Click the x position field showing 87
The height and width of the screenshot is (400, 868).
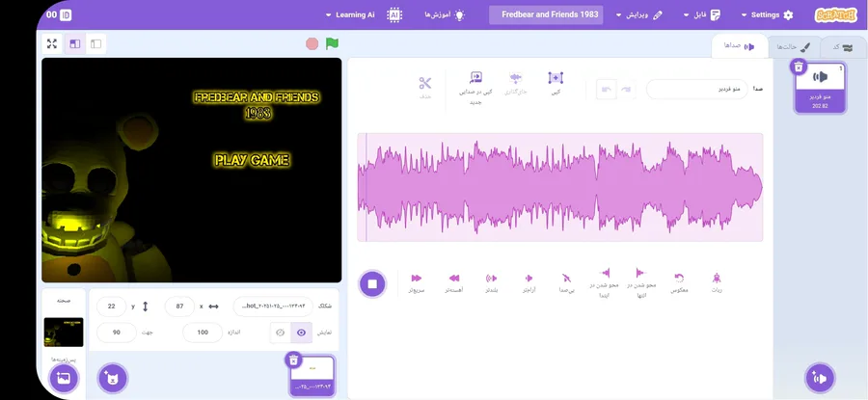click(x=180, y=307)
